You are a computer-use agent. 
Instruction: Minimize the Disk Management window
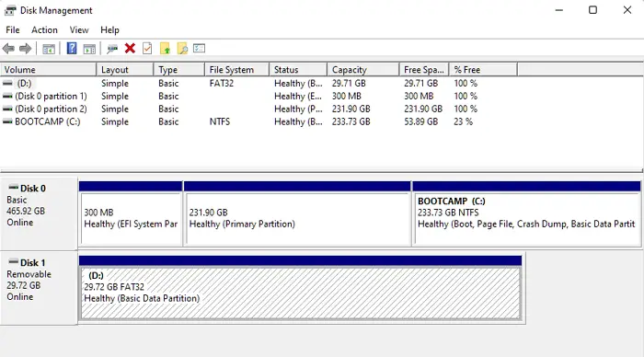point(559,10)
